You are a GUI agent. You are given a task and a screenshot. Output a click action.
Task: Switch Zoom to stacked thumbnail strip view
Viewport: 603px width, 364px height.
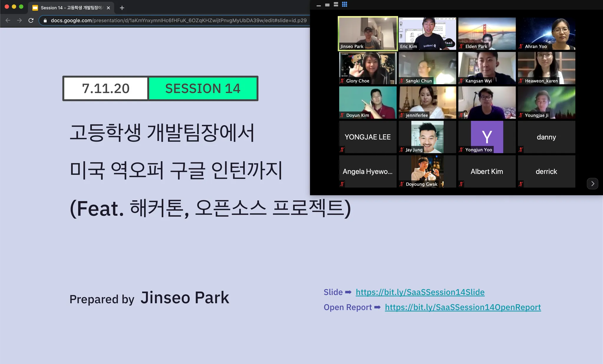point(336,4)
